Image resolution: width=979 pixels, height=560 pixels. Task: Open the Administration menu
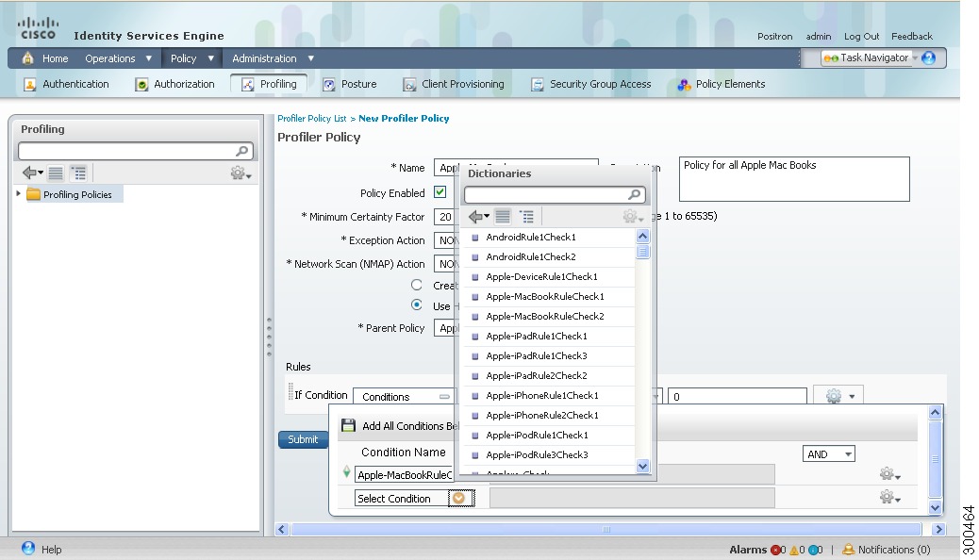click(273, 58)
